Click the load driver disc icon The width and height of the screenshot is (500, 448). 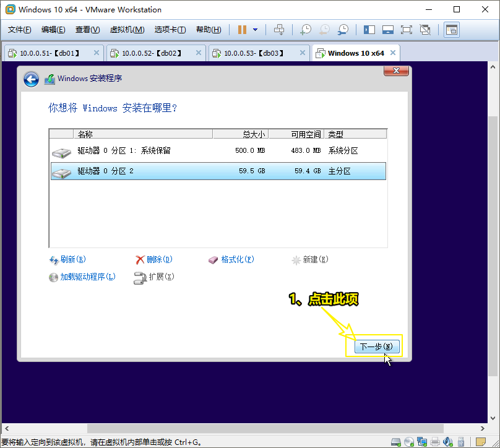pyautogui.click(x=53, y=277)
